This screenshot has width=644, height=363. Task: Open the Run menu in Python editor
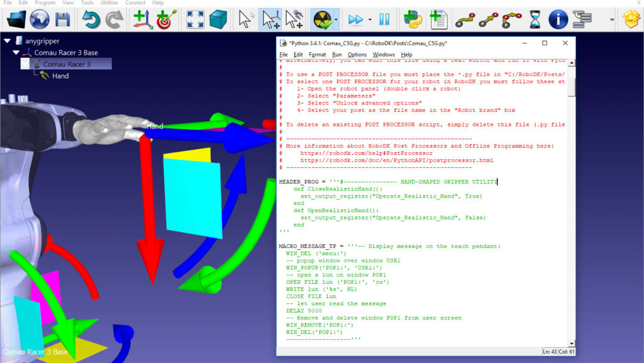[337, 55]
